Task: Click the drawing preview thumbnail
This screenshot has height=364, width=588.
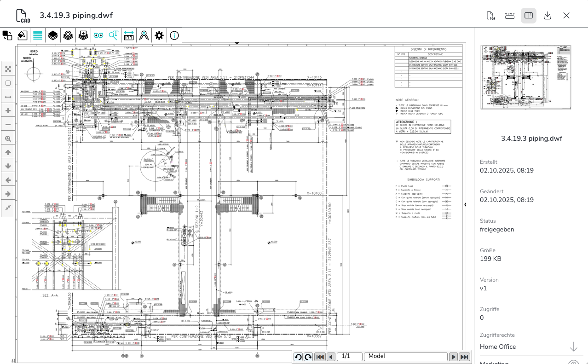Action: pyautogui.click(x=526, y=77)
